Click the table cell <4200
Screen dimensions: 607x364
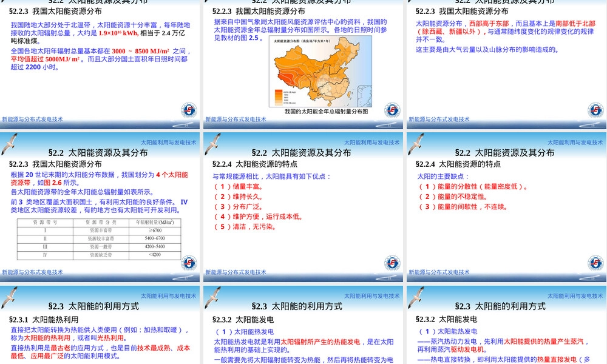[155, 255]
